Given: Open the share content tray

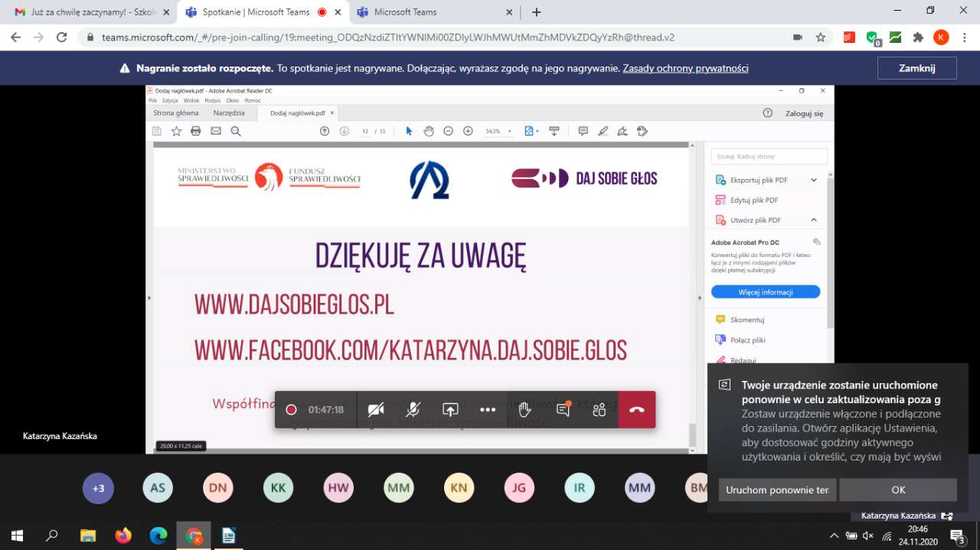Looking at the screenshot, I should pyautogui.click(x=450, y=409).
